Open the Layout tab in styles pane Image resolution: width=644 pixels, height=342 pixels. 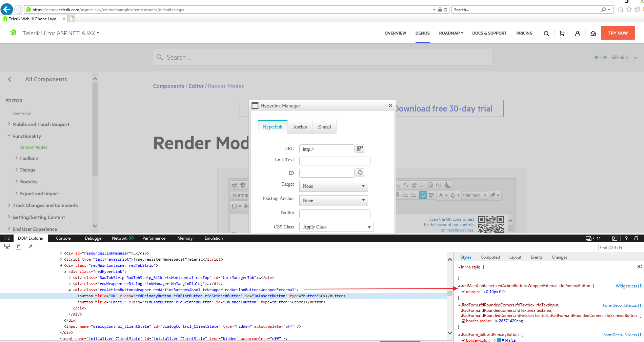515,257
